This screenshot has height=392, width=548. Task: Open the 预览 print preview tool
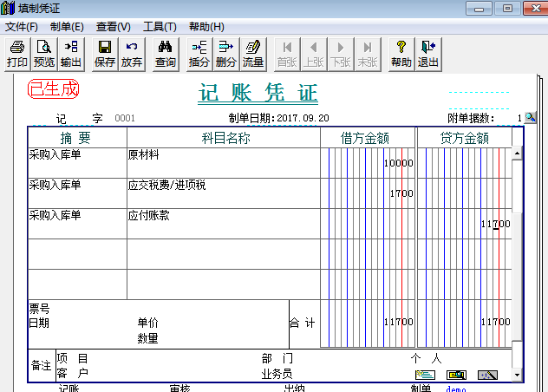[x=44, y=55]
